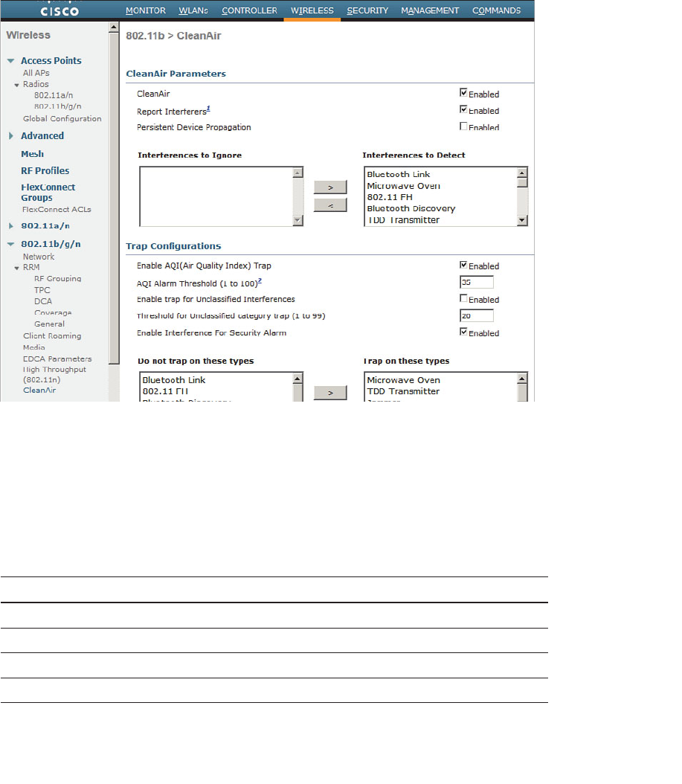Collapse the RRM subtree
682x784 pixels.
[16, 268]
